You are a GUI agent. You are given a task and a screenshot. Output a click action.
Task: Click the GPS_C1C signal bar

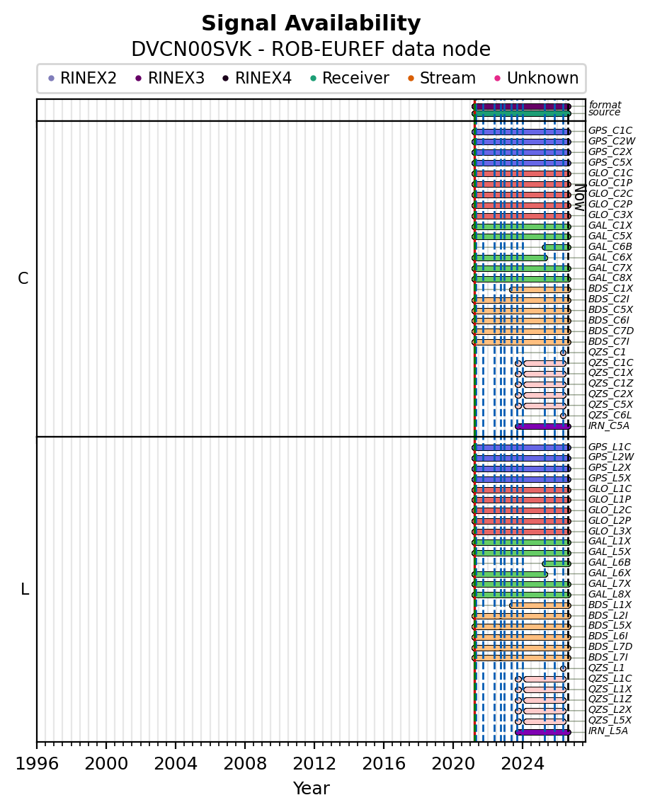click(x=522, y=132)
